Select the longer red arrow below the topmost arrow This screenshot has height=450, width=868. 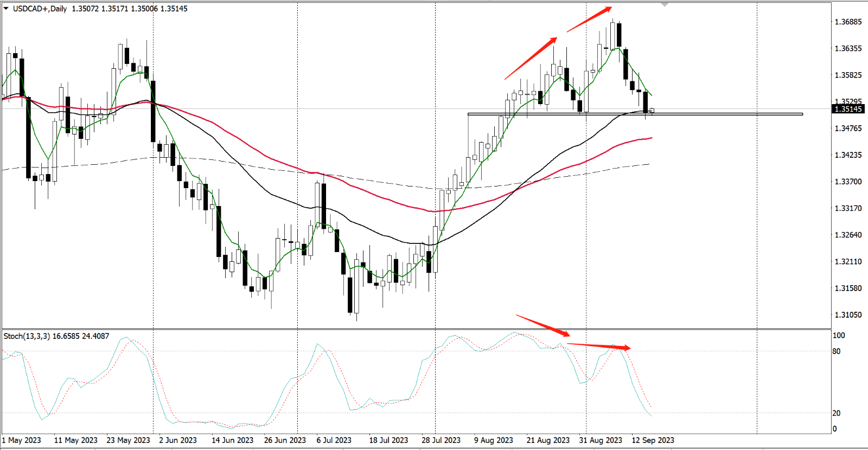click(531, 58)
